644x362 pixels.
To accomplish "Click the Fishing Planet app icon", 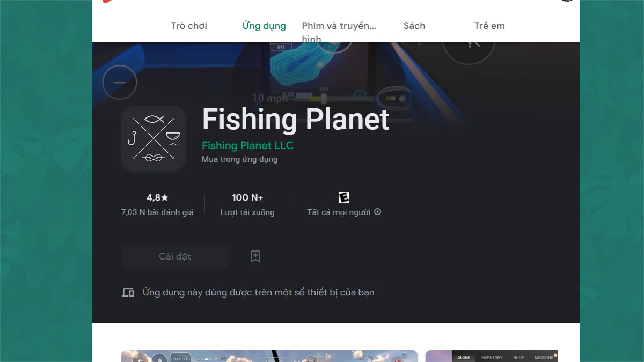I will (153, 138).
